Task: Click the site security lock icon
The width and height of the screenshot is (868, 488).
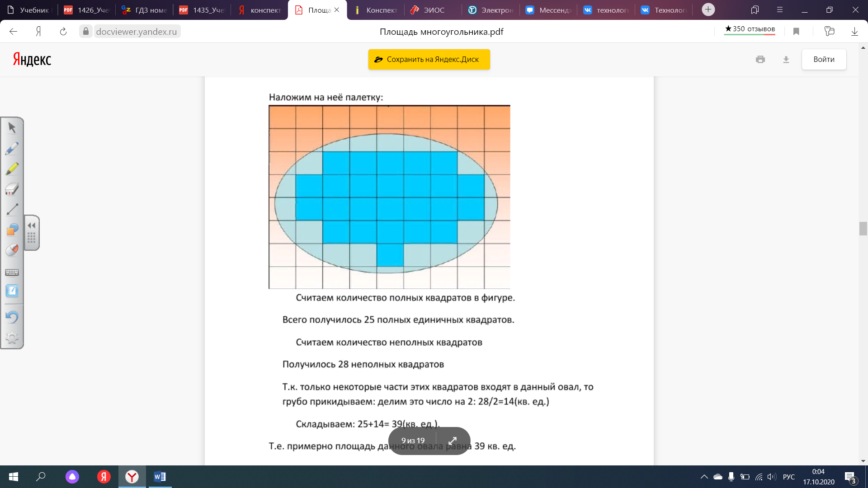Action: [86, 31]
